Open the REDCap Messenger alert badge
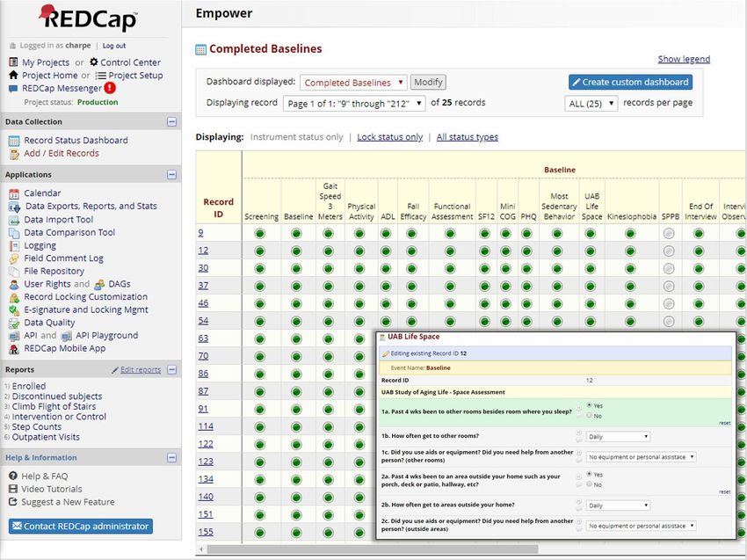This screenshot has height=560, width=747. (110, 88)
